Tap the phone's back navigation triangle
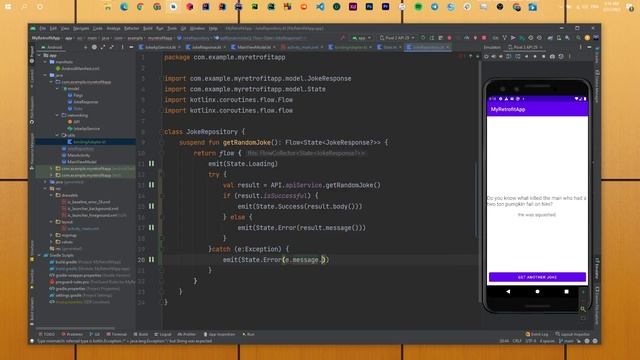 [x=508, y=291]
